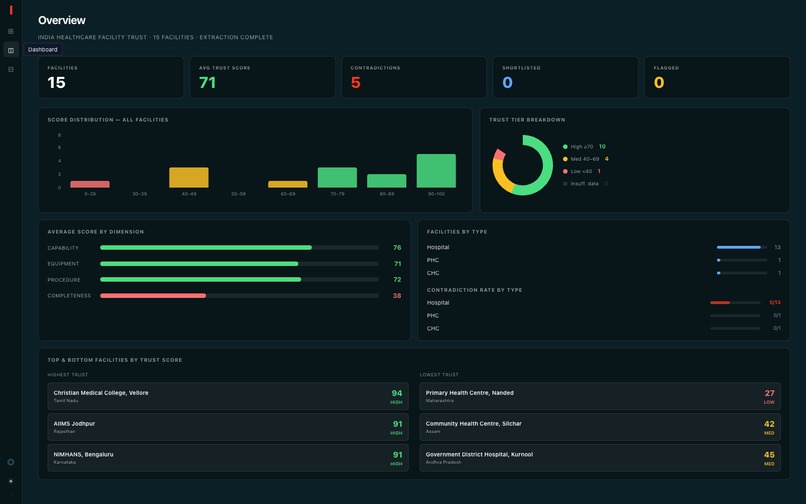806x504 pixels.
Task: Click the Capability value 76
Action: pos(397,247)
